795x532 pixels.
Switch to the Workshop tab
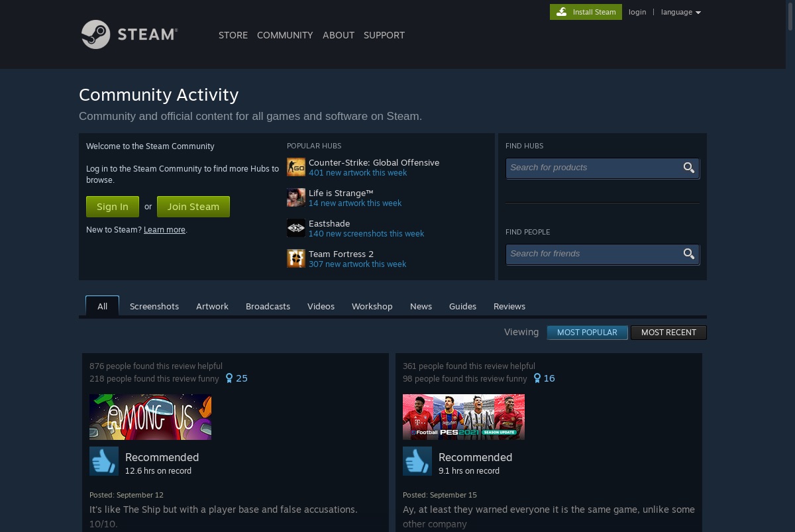[372, 306]
